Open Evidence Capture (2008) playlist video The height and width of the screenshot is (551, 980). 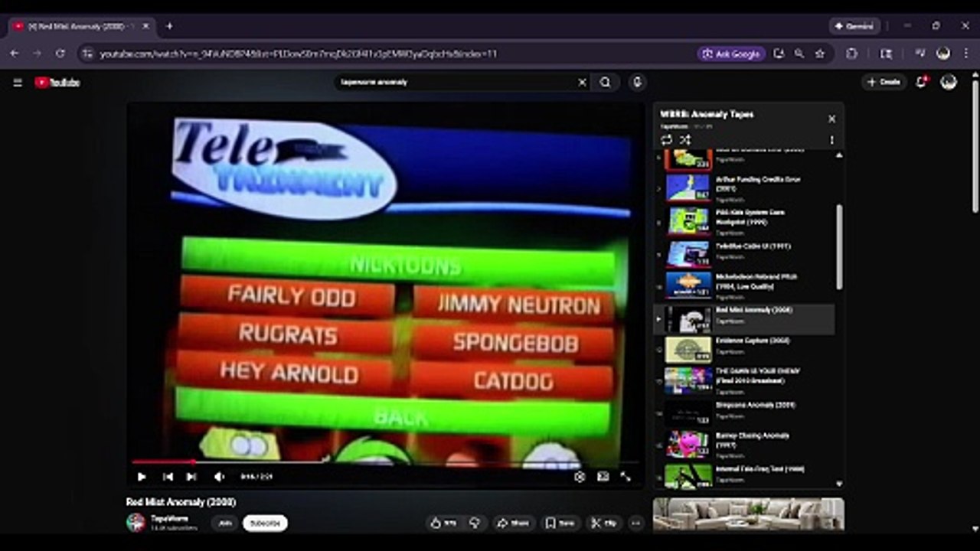coord(744,349)
